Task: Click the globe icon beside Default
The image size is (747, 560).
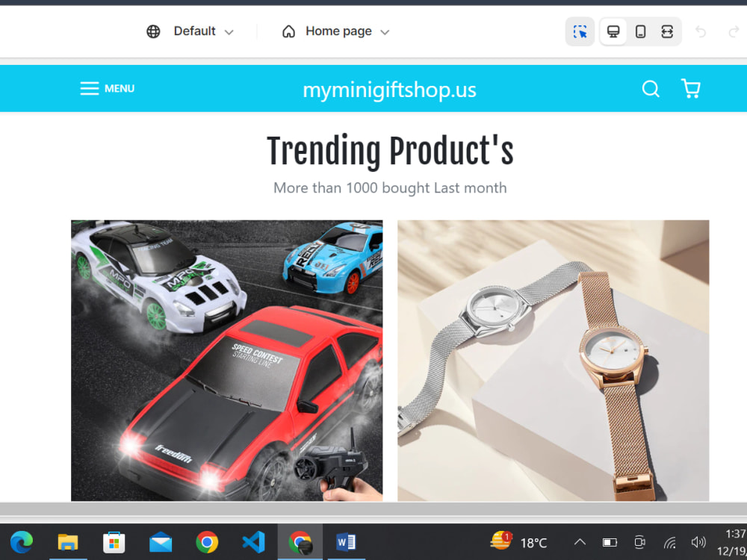Action: click(x=153, y=31)
